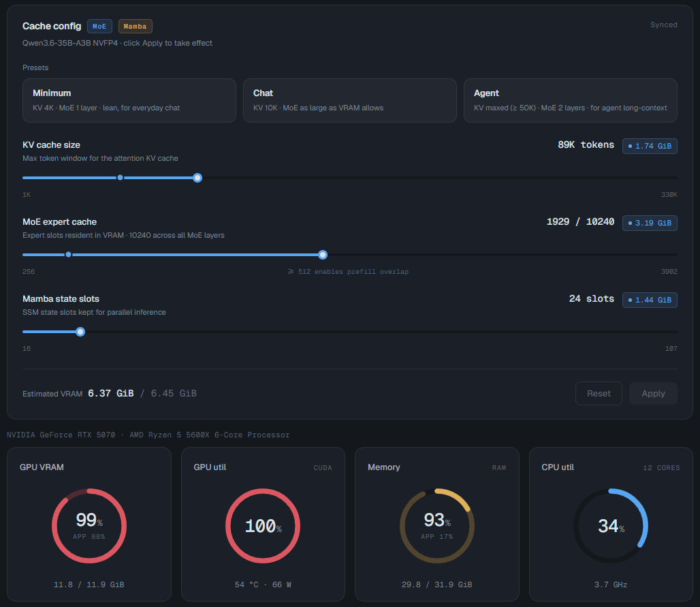Click the '≥ 512 enables prefill overlap' hint

coord(348,272)
